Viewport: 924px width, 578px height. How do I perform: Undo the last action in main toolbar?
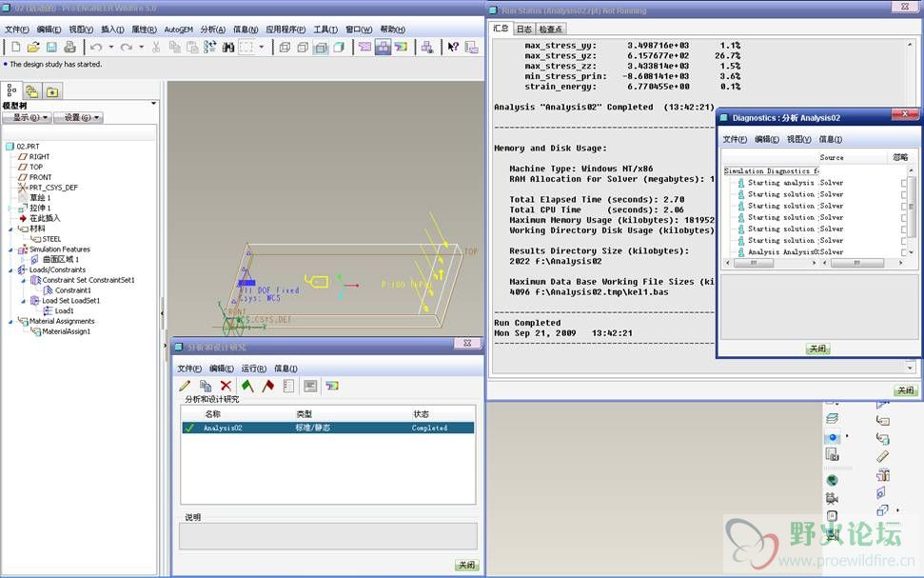96,47
